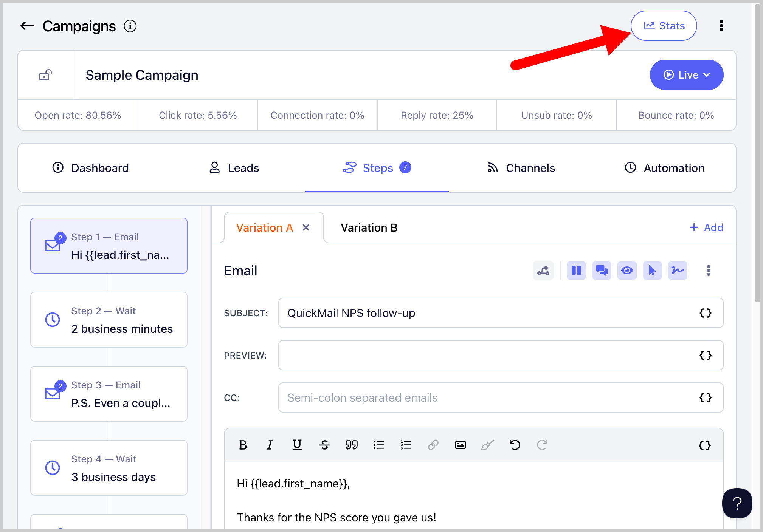Screen dimensions: 763x532
Task: Insert variable into Subject field
Action: (x=706, y=313)
